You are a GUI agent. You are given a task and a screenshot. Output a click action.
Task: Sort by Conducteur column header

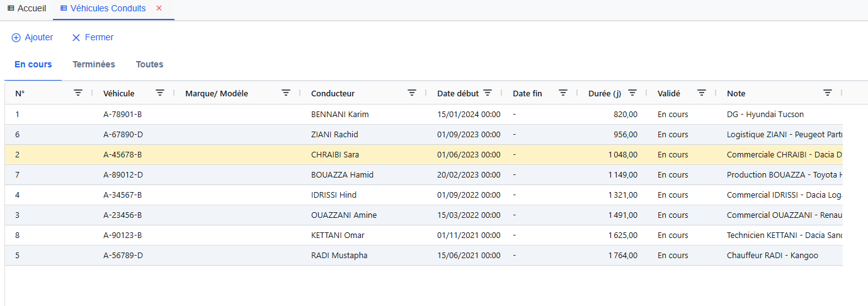pyautogui.click(x=333, y=93)
